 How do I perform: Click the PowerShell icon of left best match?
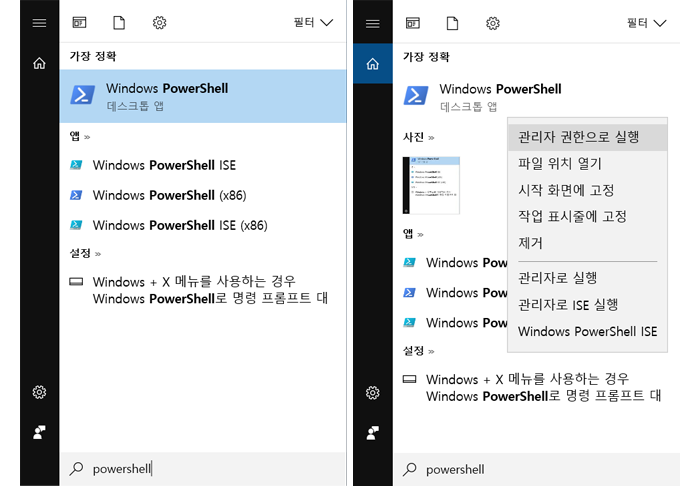(83, 95)
